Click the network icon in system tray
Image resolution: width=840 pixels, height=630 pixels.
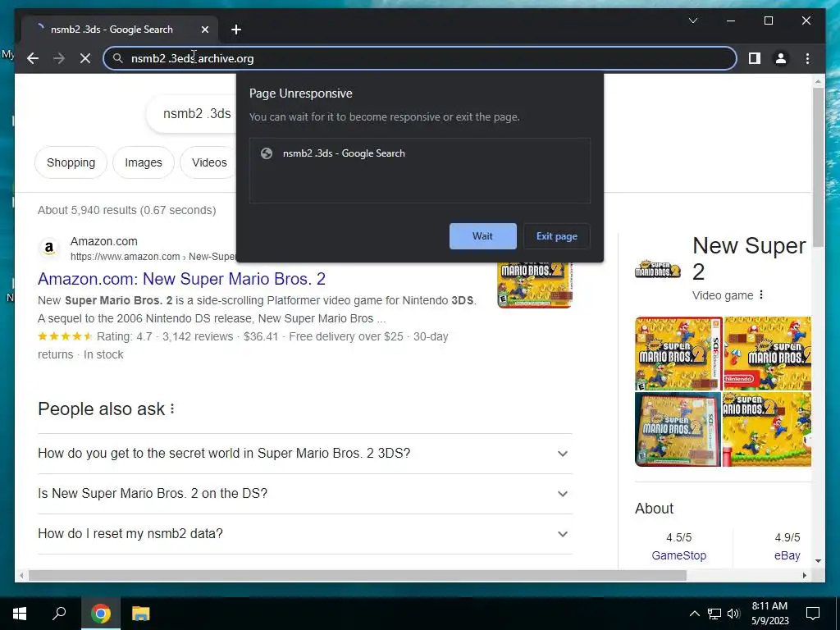coord(714,614)
